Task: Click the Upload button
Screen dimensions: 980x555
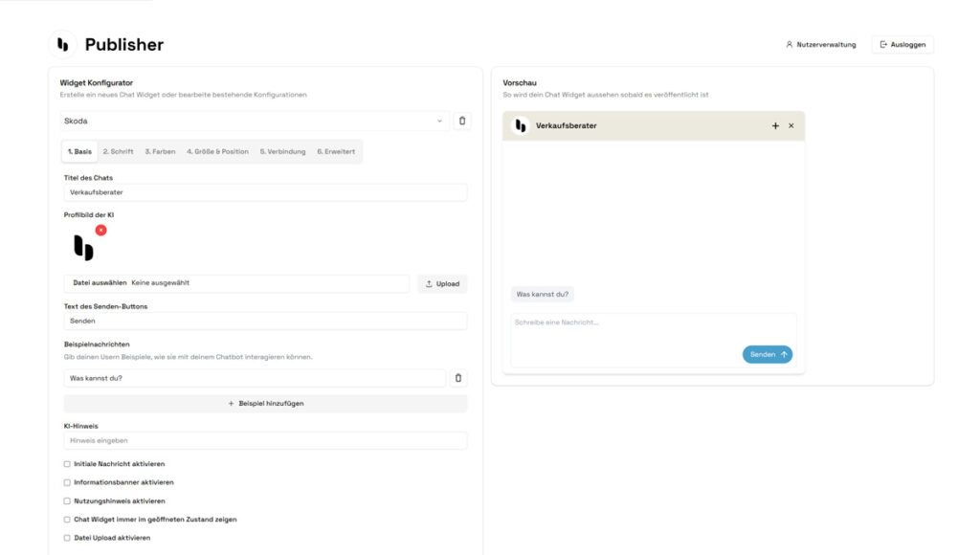Action: 442,284
